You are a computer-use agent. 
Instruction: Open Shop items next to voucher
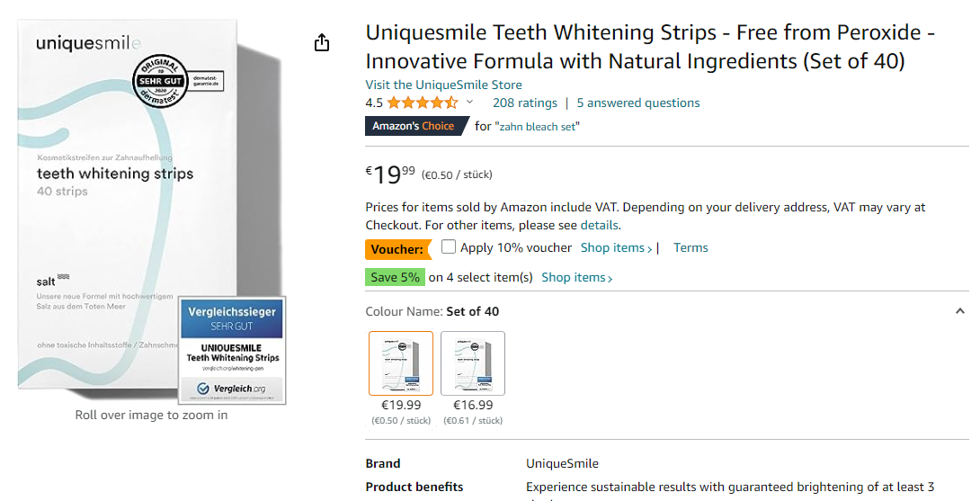(616, 248)
